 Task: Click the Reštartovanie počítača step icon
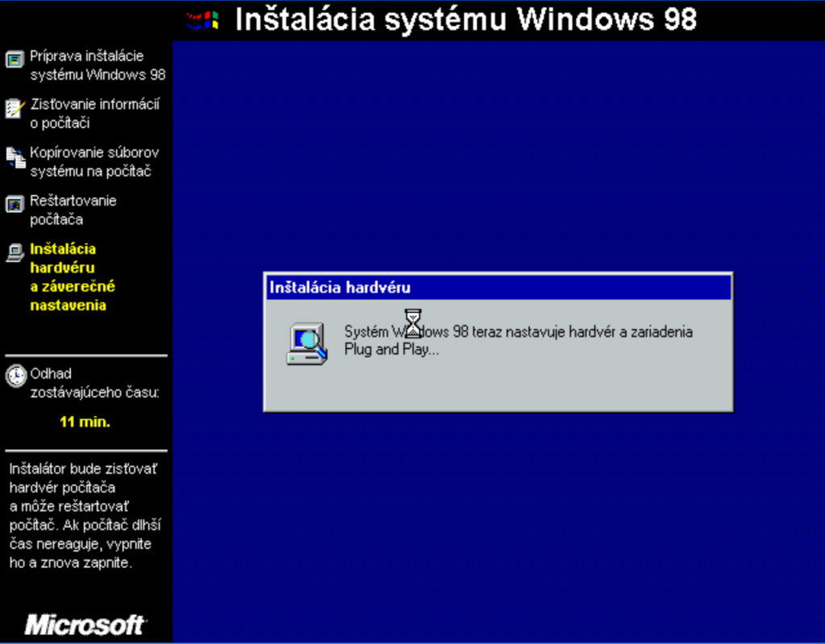coord(15,204)
